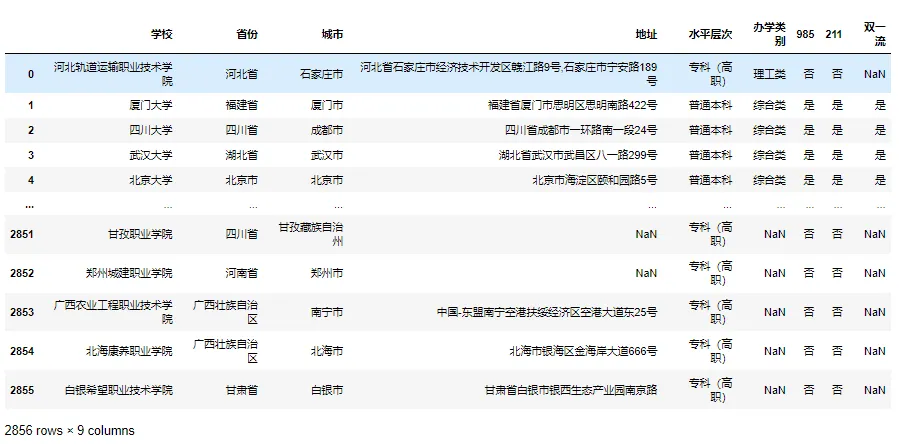Click the 甘肃省 province cell
The height and width of the screenshot is (444, 899).
pos(241,390)
